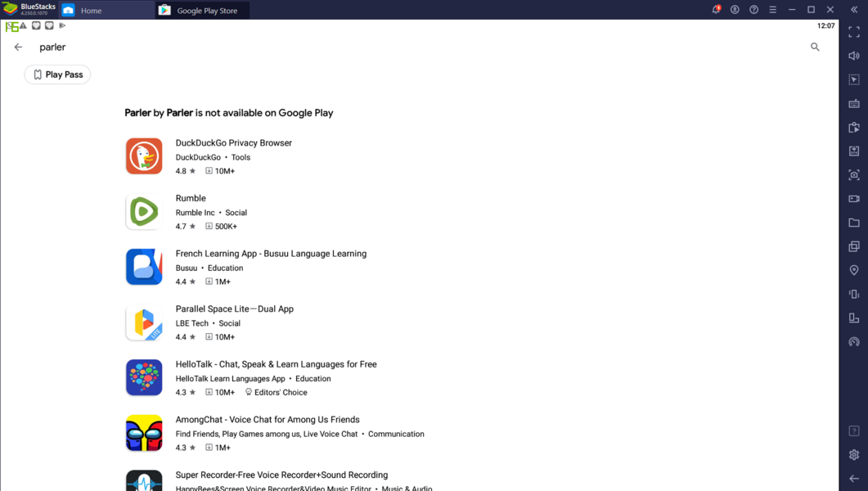
Task: Open the Rumble app icon
Action: click(144, 211)
